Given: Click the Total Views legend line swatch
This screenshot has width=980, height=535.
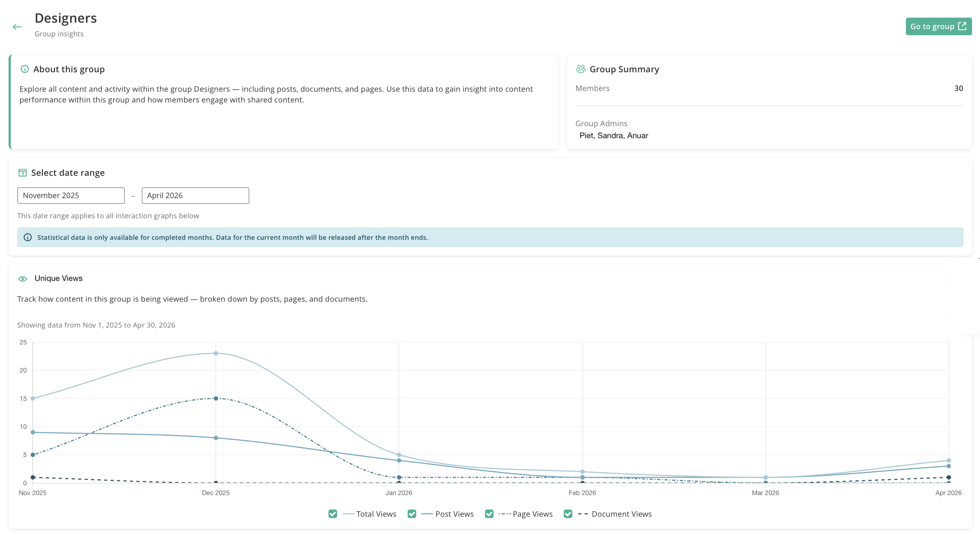Looking at the screenshot, I should coord(349,514).
